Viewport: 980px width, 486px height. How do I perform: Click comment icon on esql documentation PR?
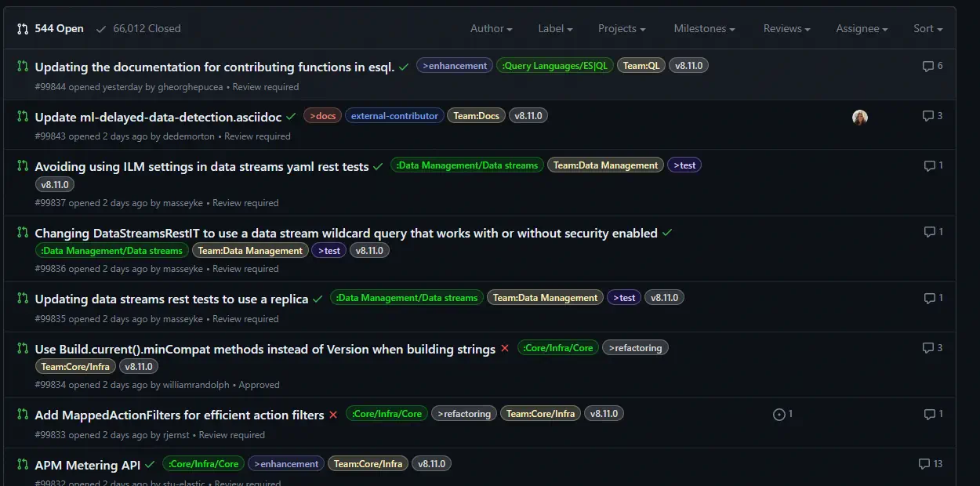click(927, 67)
